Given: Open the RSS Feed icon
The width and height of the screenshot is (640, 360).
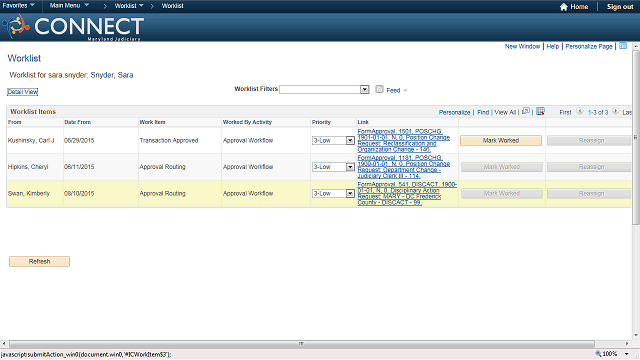Looking at the screenshot, I should tap(379, 89).
